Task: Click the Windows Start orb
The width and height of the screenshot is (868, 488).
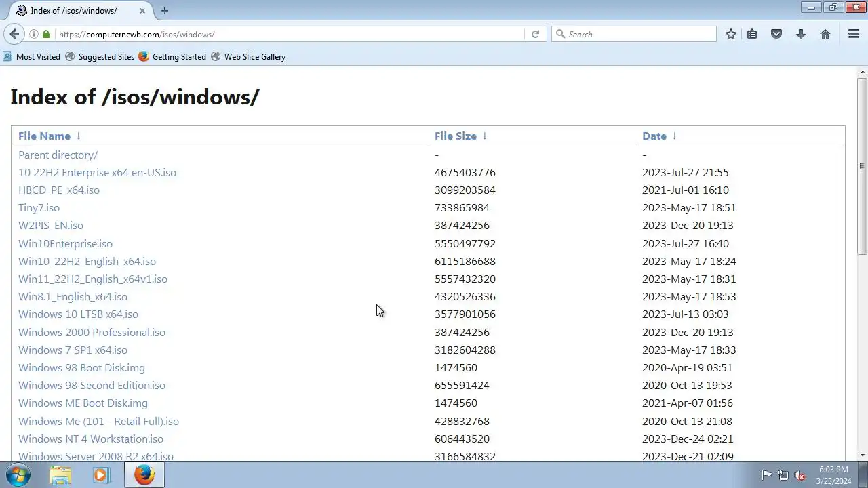Action: pyautogui.click(x=18, y=474)
